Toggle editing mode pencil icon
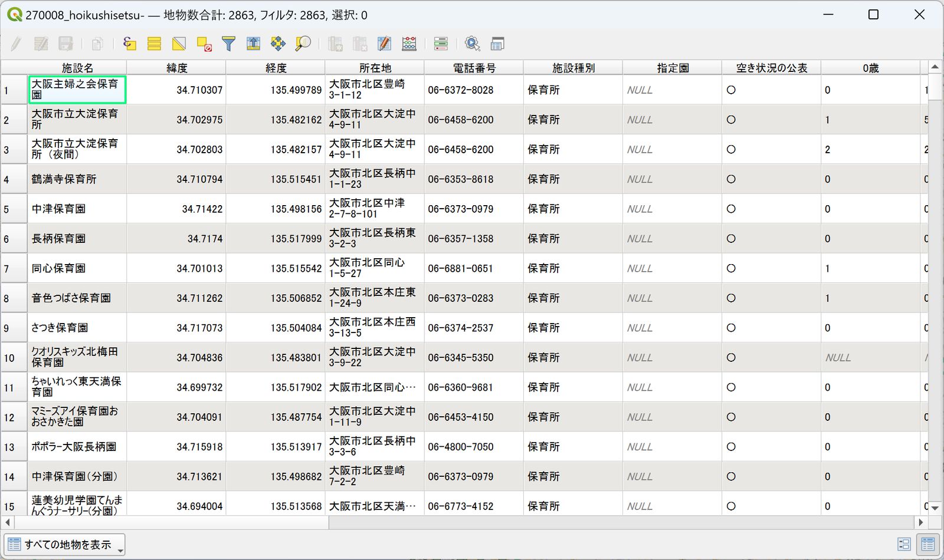 coord(16,44)
